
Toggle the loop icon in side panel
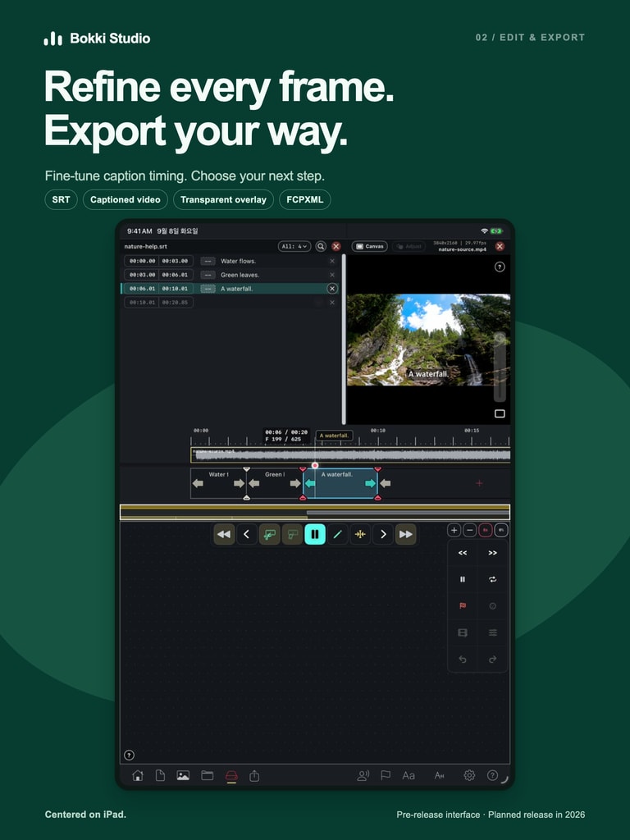[492, 579]
